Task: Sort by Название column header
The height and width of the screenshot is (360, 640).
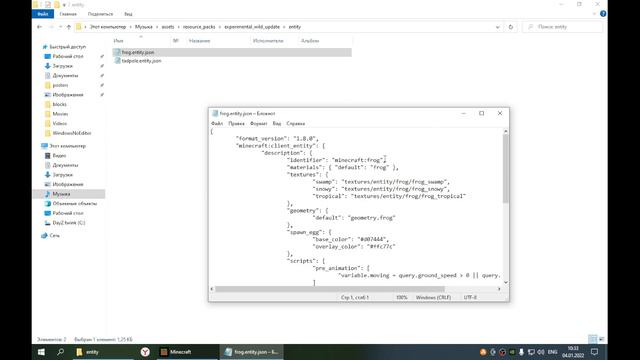Action: [200, 41]
